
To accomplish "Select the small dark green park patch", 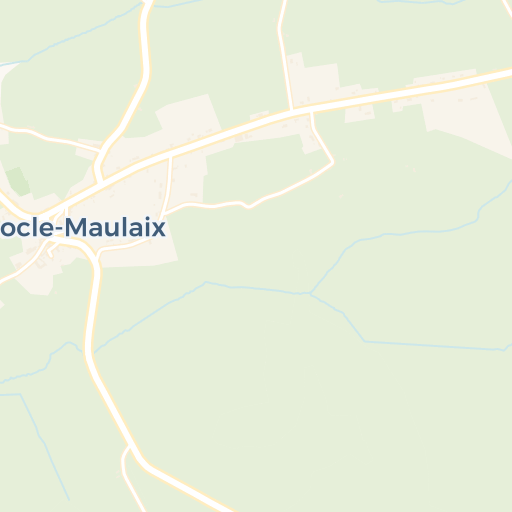I will 18,181.
